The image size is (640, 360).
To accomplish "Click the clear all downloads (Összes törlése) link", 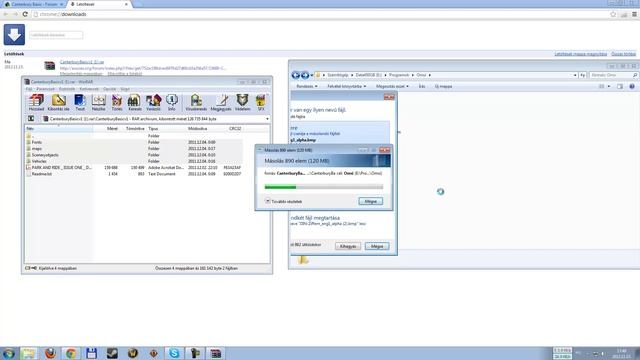I will click(623, 54).
